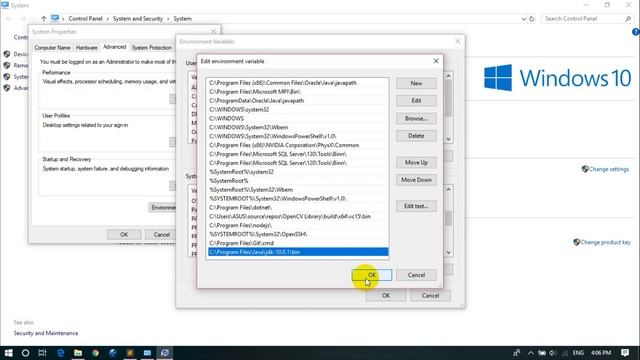Select C:\ProgramData\Oracle\Java\javapath entry
The image size is (640, 360).
(298, 101)
